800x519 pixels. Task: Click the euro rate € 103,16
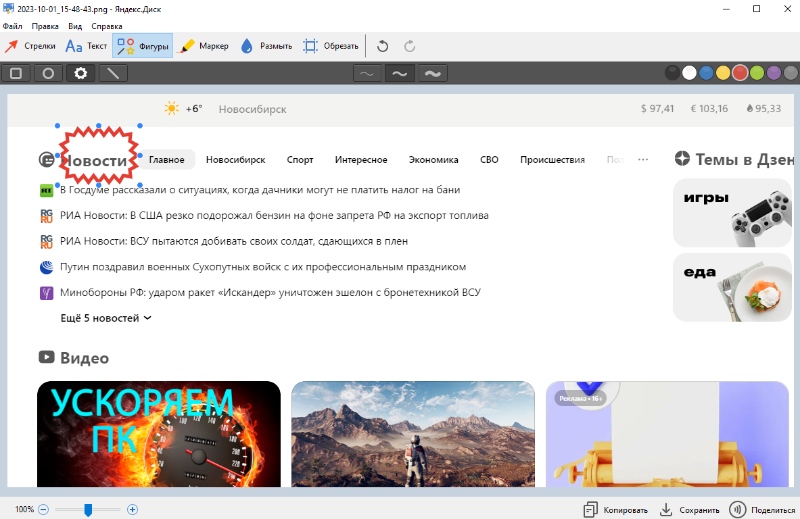(709, 109)
